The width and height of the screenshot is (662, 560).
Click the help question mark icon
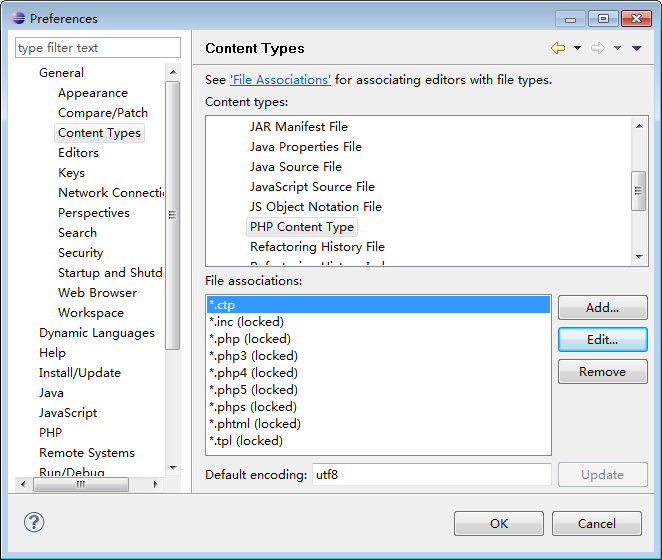[34, 522]
